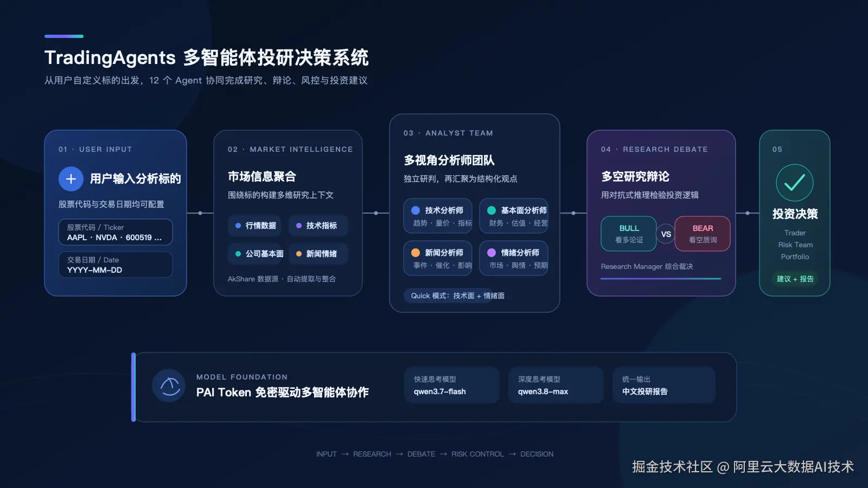Screen dimensions: 868x488
Task: Choose the 新闻情绪 chip
Action: pos(318,254)
